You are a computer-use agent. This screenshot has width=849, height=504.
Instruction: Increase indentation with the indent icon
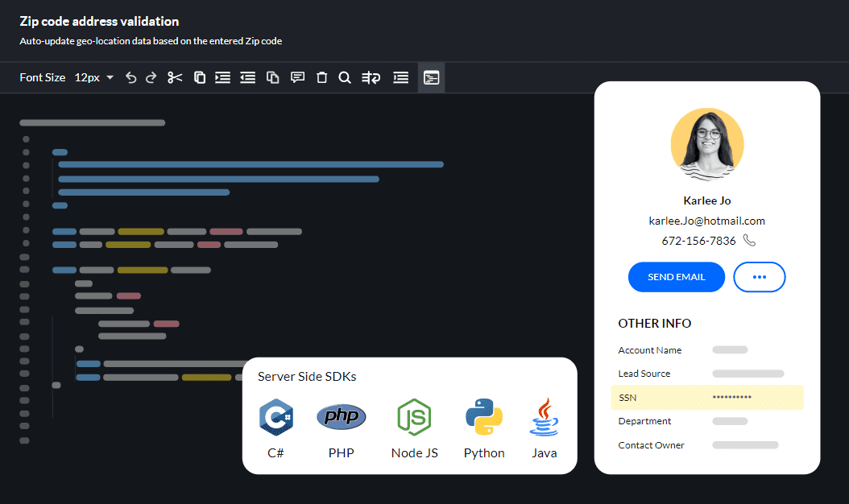tap(223, 77)
